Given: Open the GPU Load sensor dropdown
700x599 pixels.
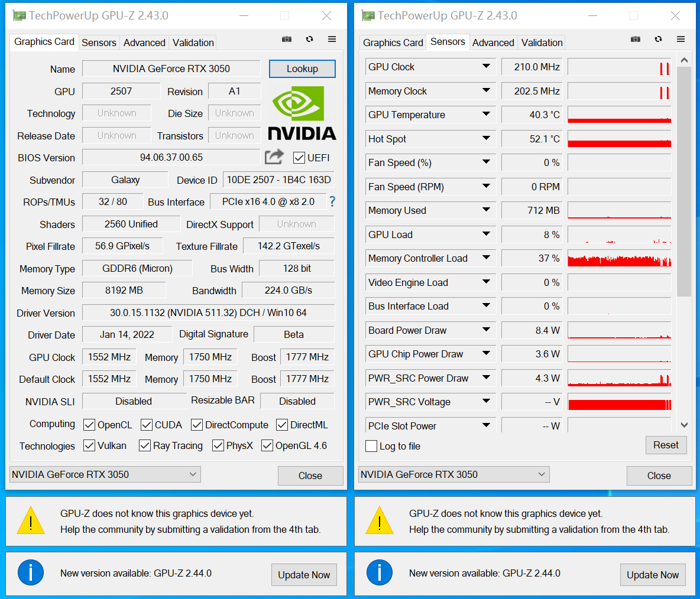Looking at the screenshot, I should (486, 234).
